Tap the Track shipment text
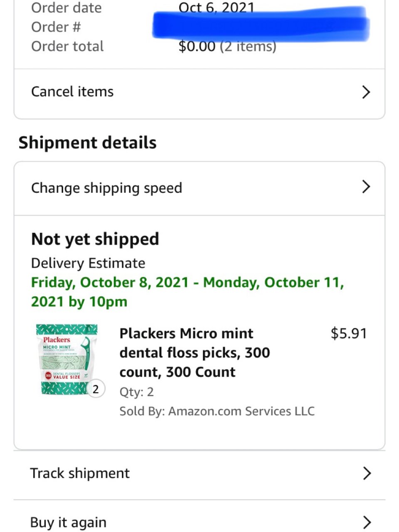 click(x=80, y=473)
